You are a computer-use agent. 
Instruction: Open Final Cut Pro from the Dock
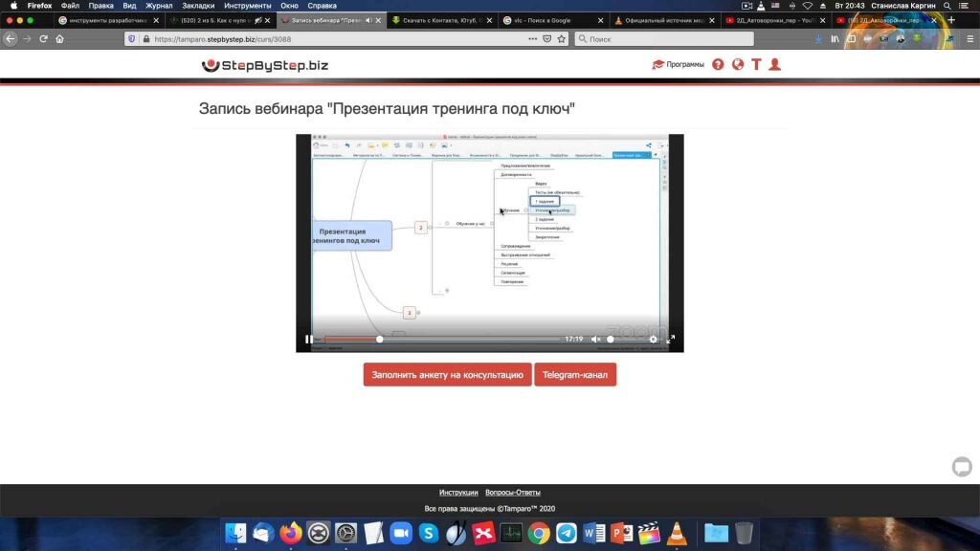point(649,533)
